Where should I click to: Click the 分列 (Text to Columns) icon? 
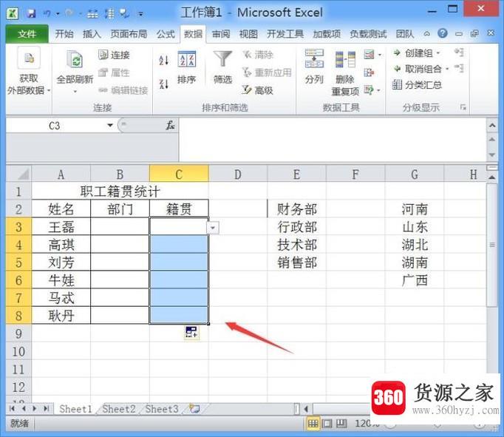[314, 59]
